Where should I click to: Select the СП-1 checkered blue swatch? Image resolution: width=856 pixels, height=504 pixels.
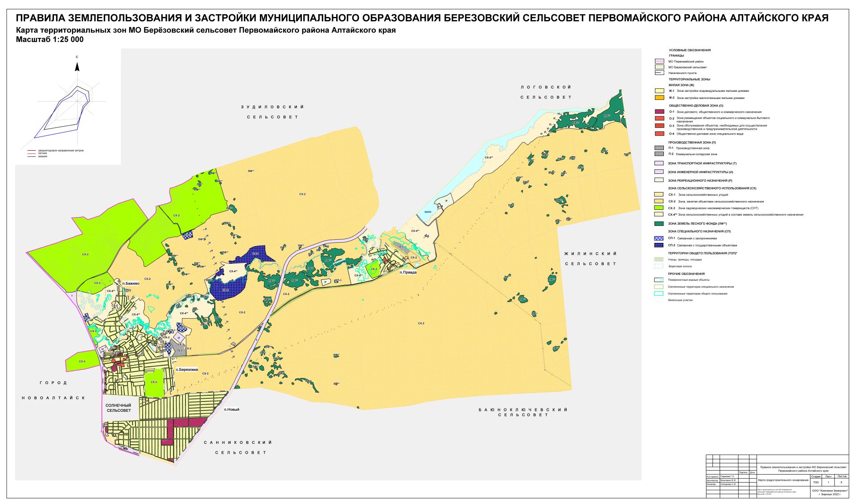[659, 238]
